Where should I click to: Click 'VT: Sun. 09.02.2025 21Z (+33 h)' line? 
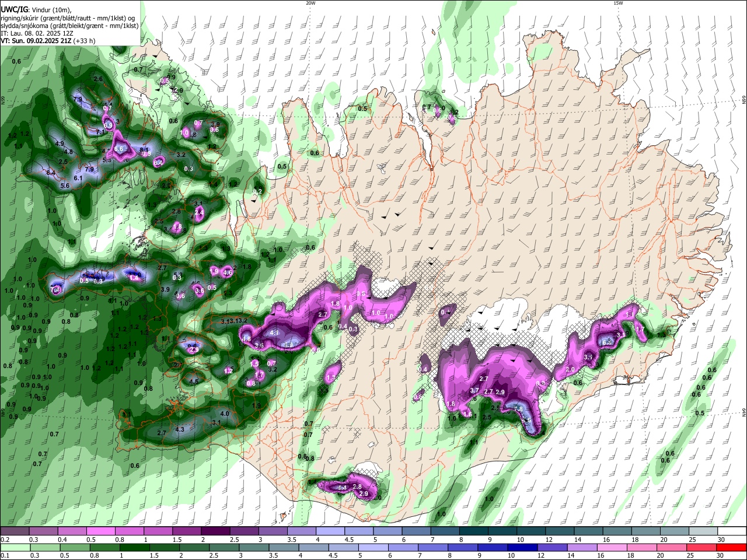(x=48, y=41)
